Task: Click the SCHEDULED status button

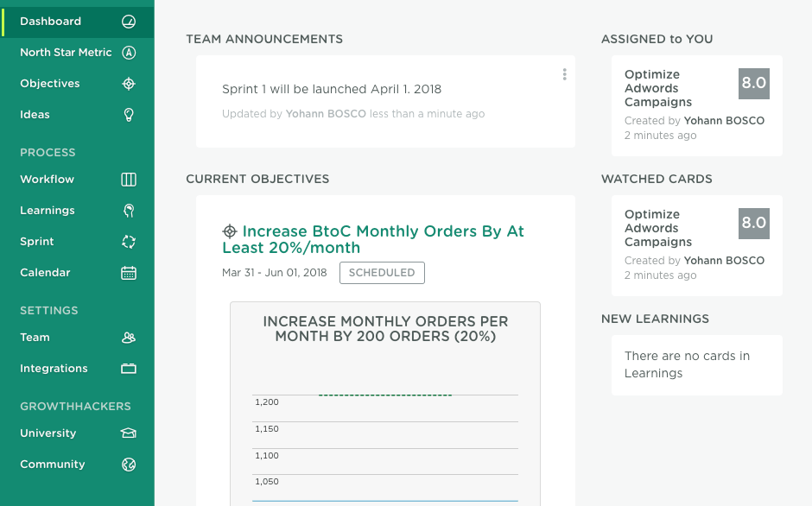Action: tap(382, 273)
